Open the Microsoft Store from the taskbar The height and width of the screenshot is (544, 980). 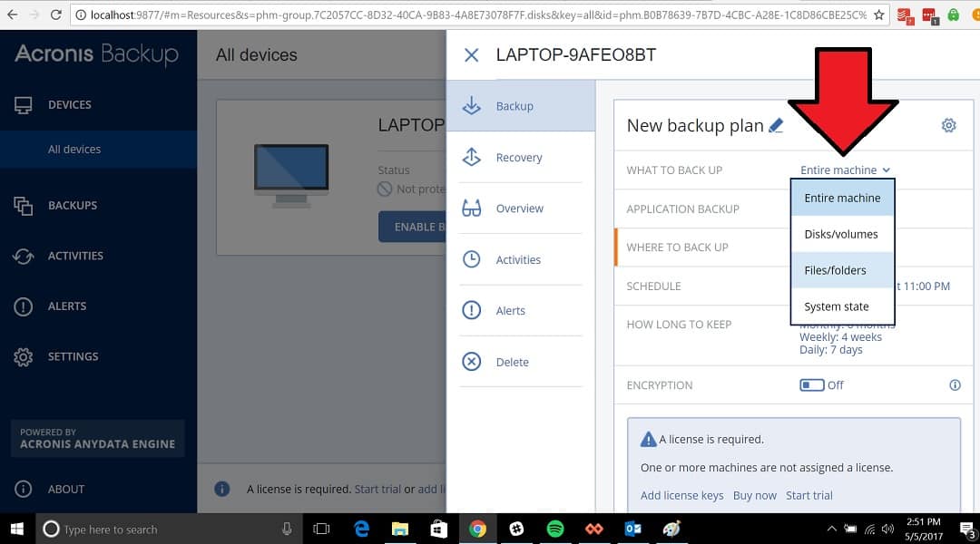(x=439, y=529)
